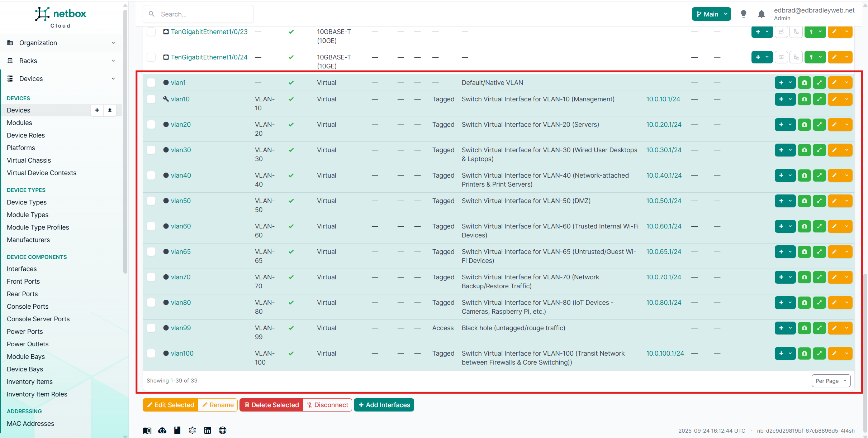
Task: Tick the TenGigabitEthernet1/0/23 checkbox
Action: [x=151, y=32]
